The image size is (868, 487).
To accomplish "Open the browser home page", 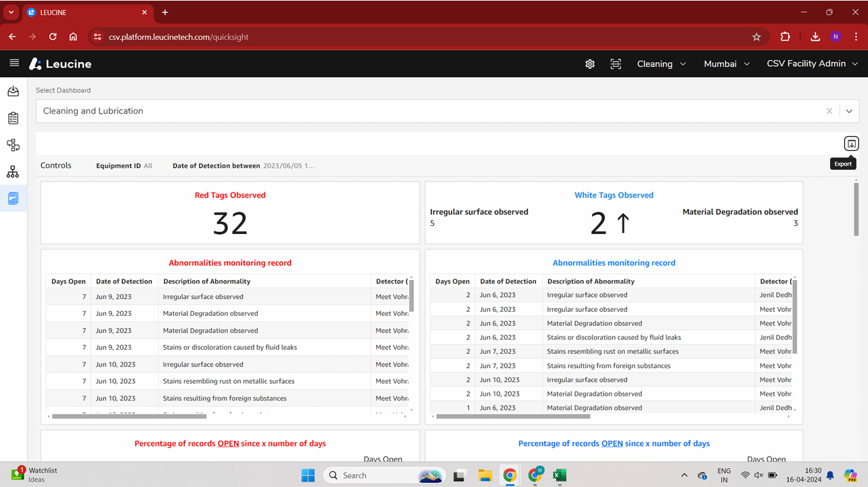I will [73, 37].
